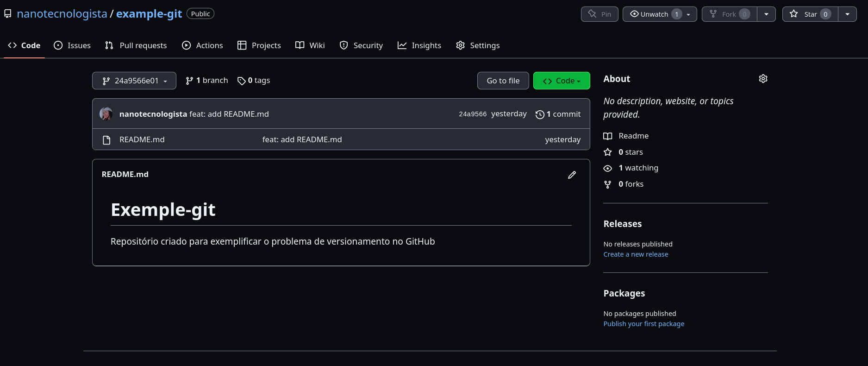
Task: Open the Releases heading link
Action: point(623,224)
